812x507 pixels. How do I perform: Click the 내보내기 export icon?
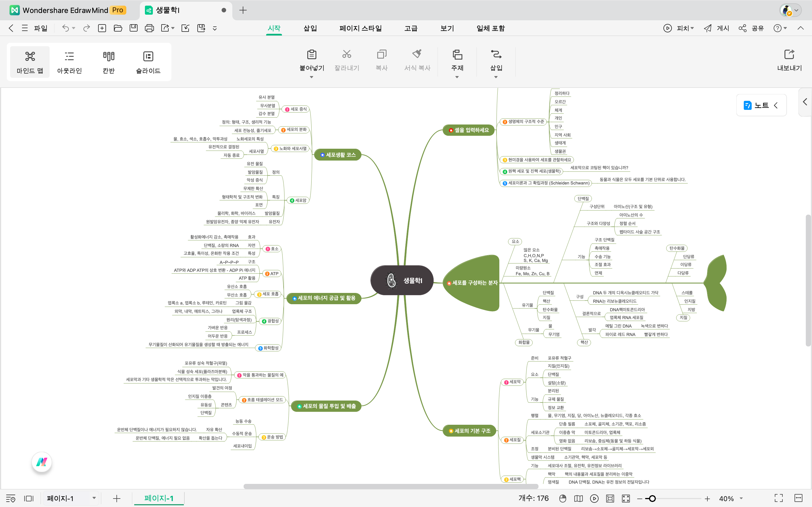click(789, 54)
